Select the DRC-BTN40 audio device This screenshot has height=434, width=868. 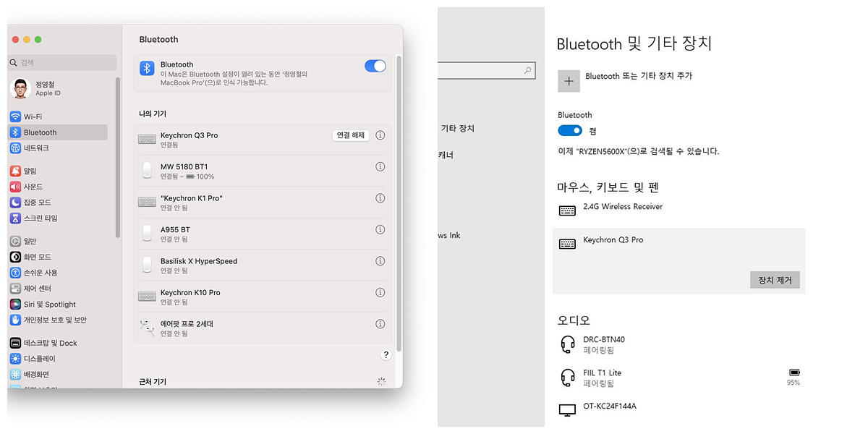[678, 344]
